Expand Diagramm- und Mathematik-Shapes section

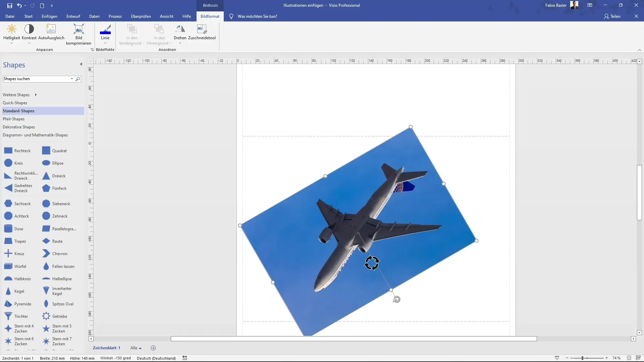coord(35,135)
